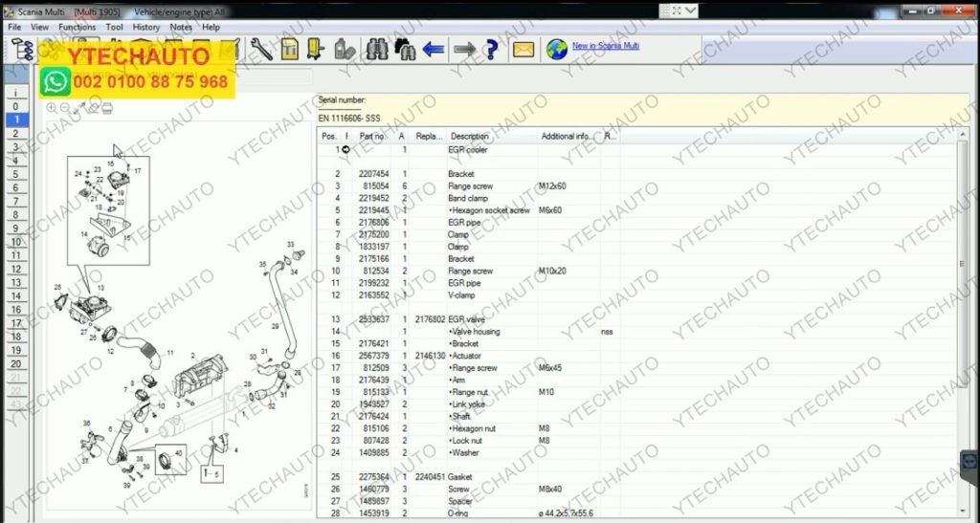Zoom out of the parts diagram
Screen dimensions: 980x523
pyautogui.click(x=65, y=108)
